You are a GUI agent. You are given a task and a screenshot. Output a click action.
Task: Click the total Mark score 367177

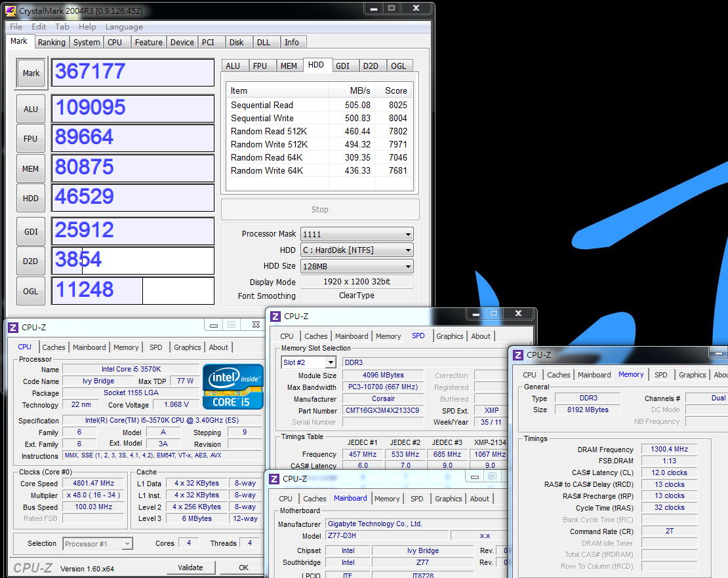point(132,72)
